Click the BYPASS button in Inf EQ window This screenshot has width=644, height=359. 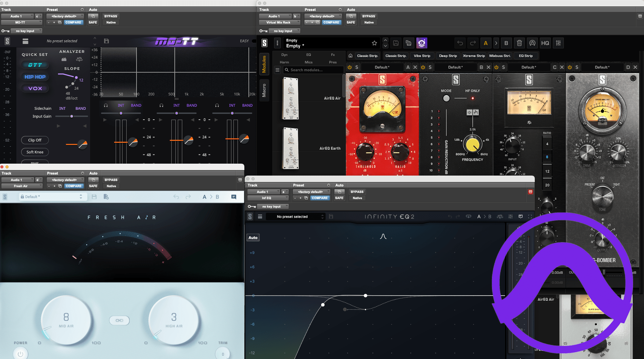tap(357, 192)
